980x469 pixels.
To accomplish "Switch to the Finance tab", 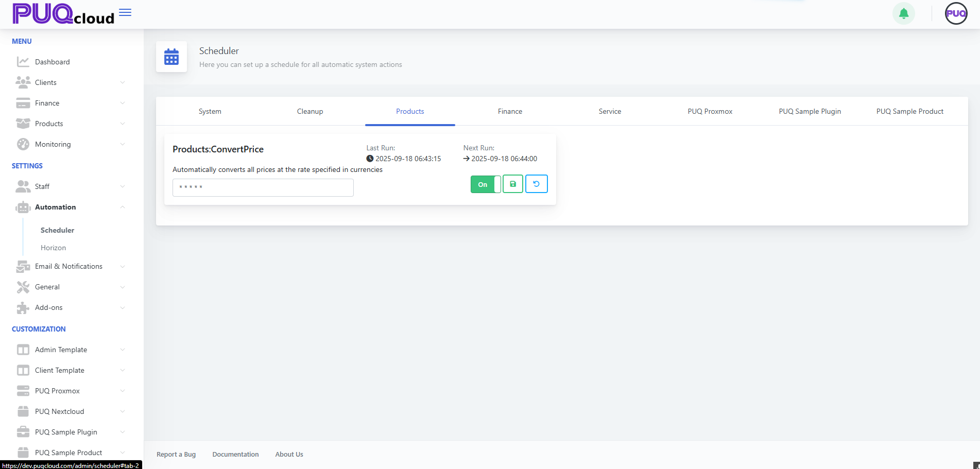I will coord(510,111).
